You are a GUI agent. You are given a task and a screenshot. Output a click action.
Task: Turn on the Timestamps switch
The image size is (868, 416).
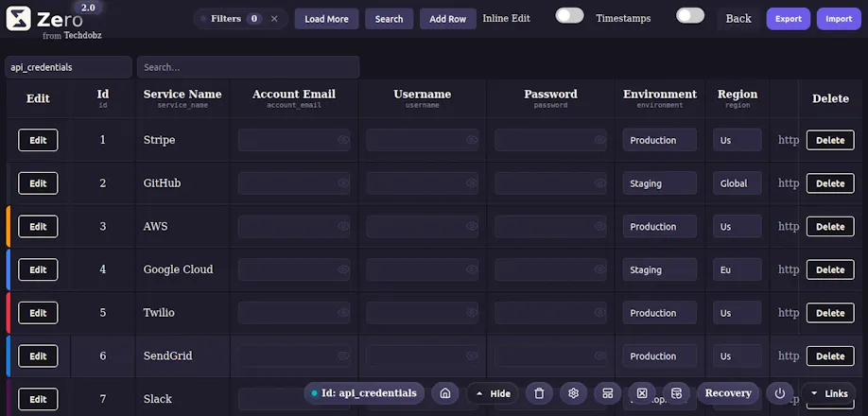(690, 15)
